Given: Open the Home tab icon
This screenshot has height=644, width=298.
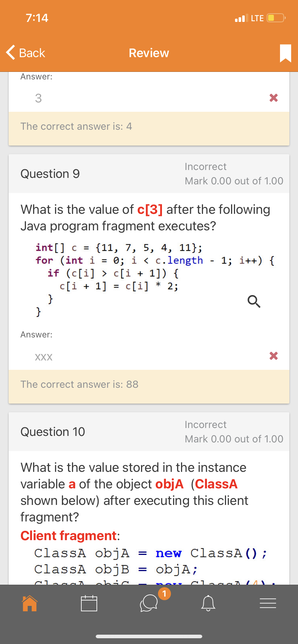Looking at the screenshot, I should pyautogui.click(x=30, y=603).
